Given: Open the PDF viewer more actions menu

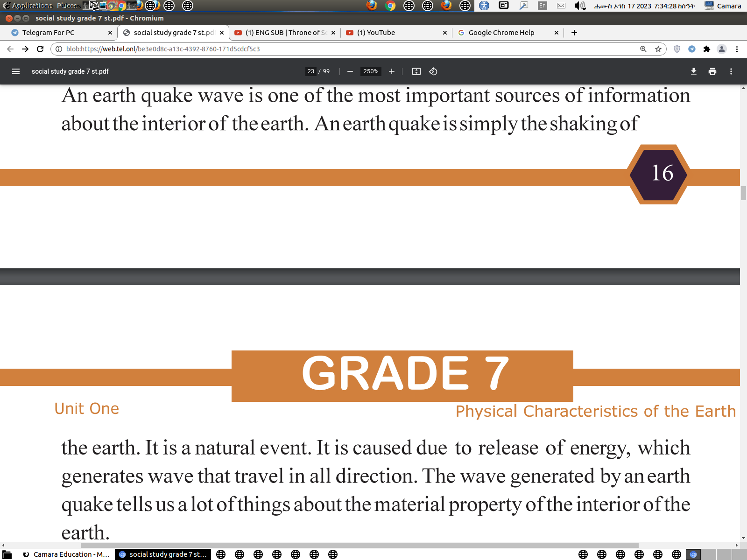Looking at the screenshot, I should [x=731, y=71].
